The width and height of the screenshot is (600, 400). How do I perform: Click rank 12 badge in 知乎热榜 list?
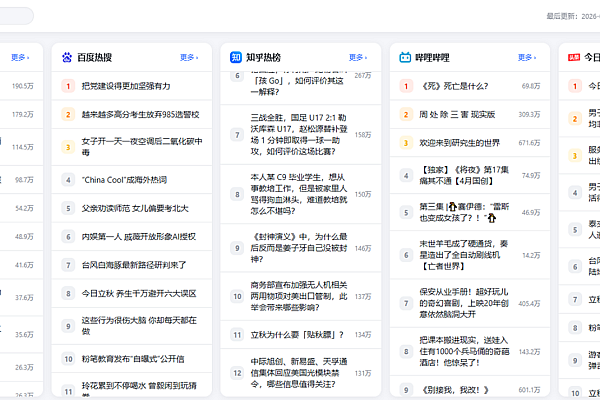click(x=237, y=373)
